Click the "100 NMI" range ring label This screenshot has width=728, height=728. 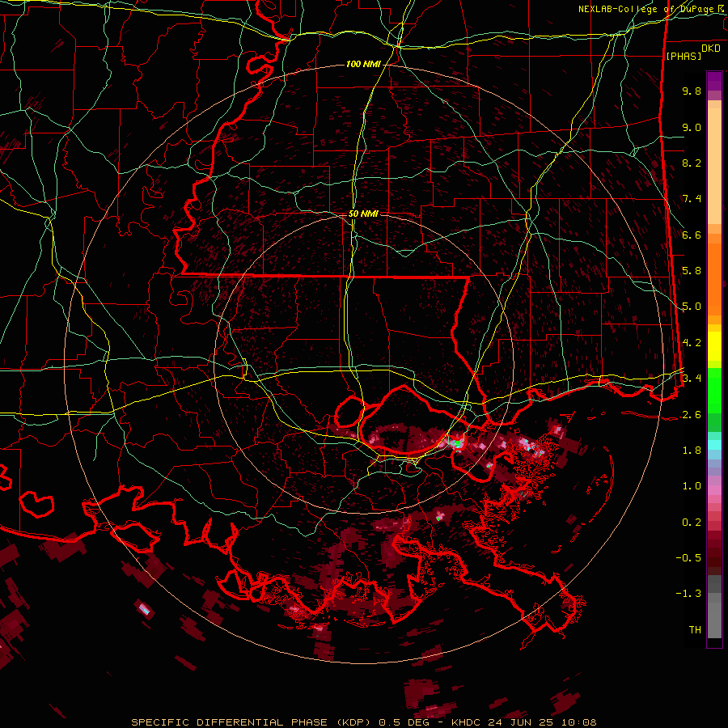pyautogui.click(x=363, y=64)
